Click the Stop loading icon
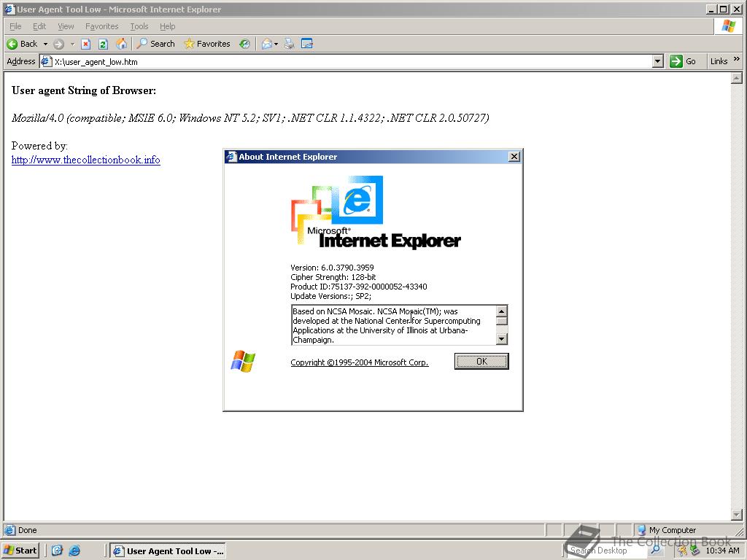747x560 pixels. 86,44
